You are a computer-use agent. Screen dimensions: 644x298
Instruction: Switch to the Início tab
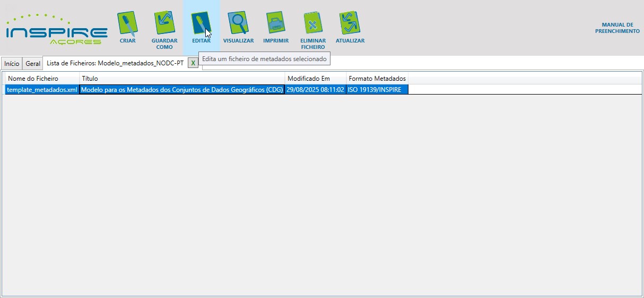(x=12, y=64)
